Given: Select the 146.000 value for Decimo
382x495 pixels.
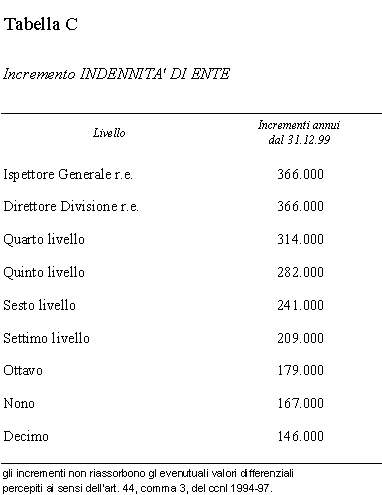Looking at the screenshot, I should point(300,436).
